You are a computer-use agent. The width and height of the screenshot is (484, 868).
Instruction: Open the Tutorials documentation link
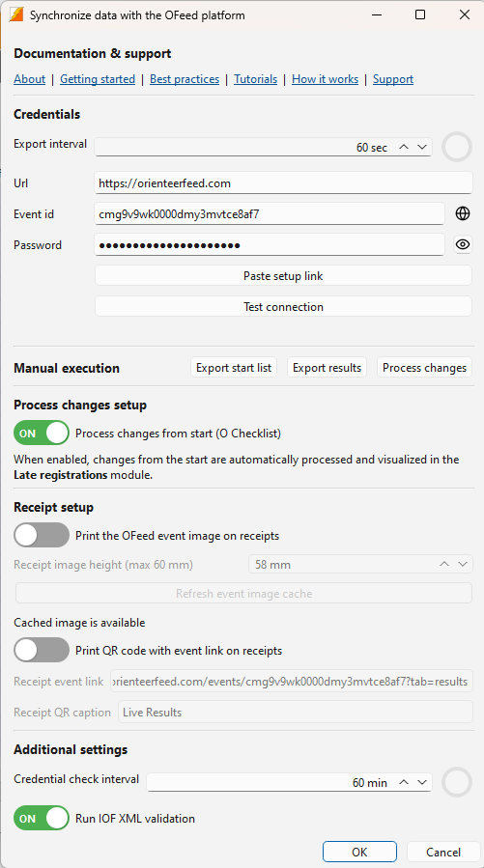255,79
